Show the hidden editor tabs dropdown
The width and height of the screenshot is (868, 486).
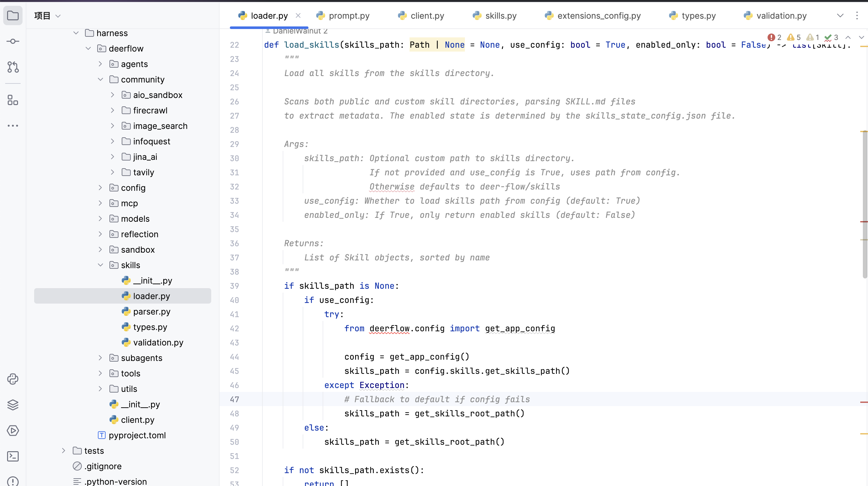840,16
